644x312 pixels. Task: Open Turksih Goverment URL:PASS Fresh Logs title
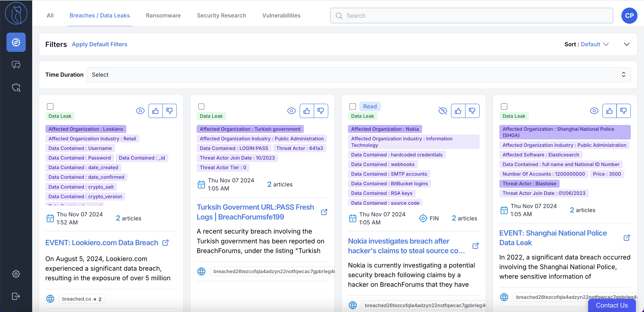click(x=255, y=212)
